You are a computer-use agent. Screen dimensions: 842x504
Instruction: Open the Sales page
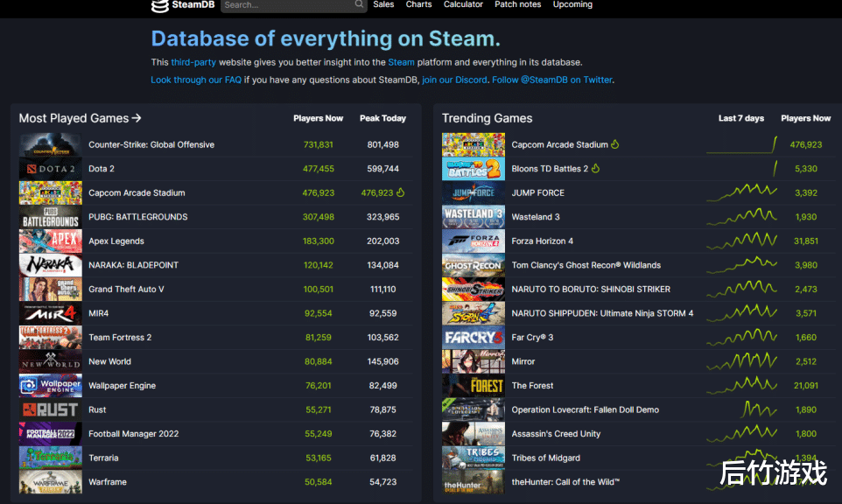pos(383,4)
